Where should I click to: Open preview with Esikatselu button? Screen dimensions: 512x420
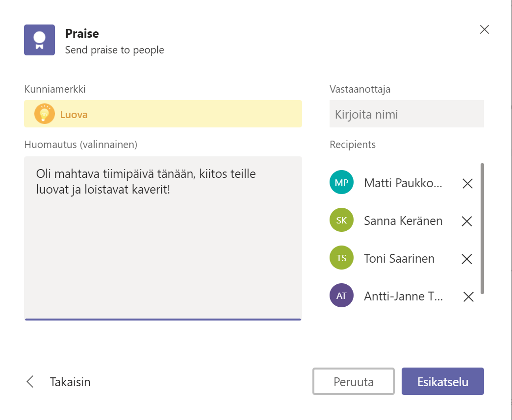[442, 381]
